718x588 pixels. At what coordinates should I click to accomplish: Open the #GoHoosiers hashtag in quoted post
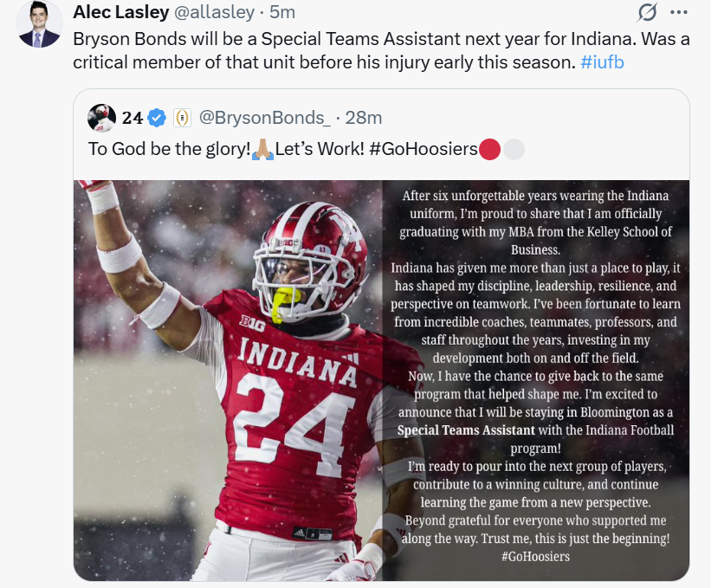(x=423, y=149)
